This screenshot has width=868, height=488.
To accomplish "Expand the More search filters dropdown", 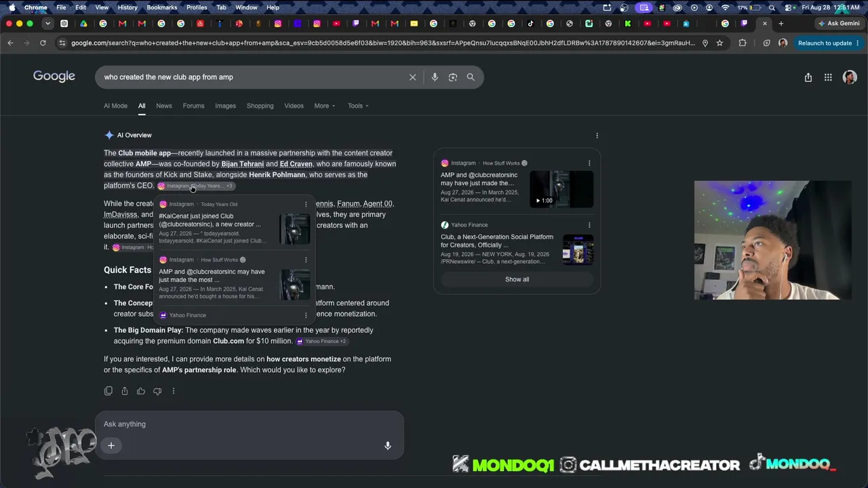I will pyautogui.click(x=325, y=106).
